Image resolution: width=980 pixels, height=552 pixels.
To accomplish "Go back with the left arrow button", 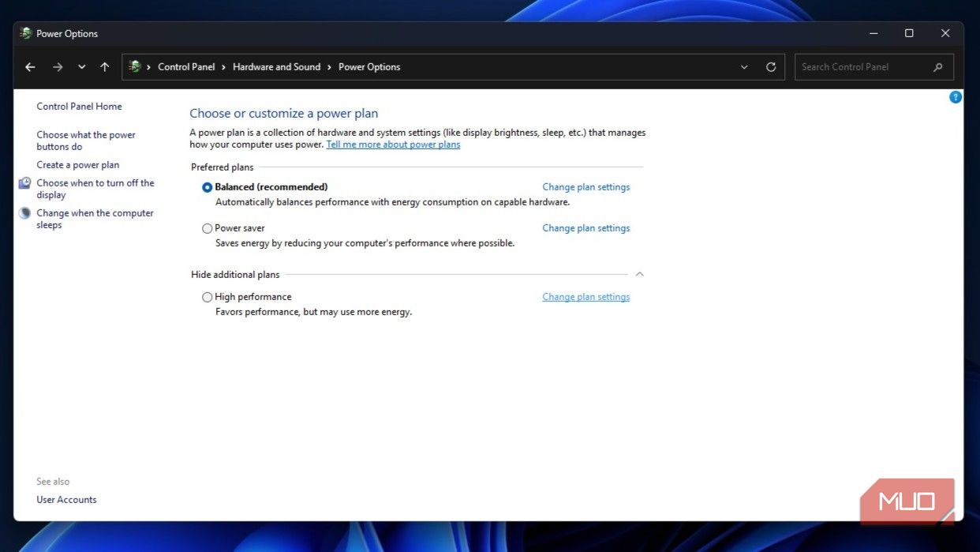I will pyautogui.click(x=30, y=67).
